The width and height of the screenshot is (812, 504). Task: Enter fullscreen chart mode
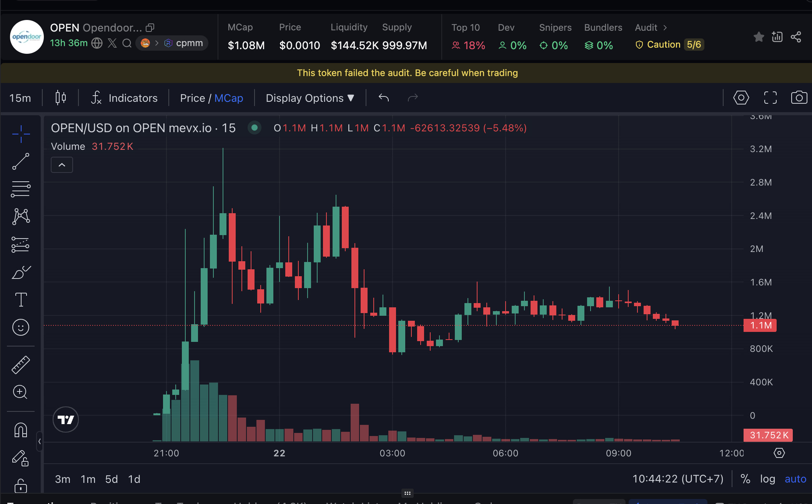click(x=770, y=98)
